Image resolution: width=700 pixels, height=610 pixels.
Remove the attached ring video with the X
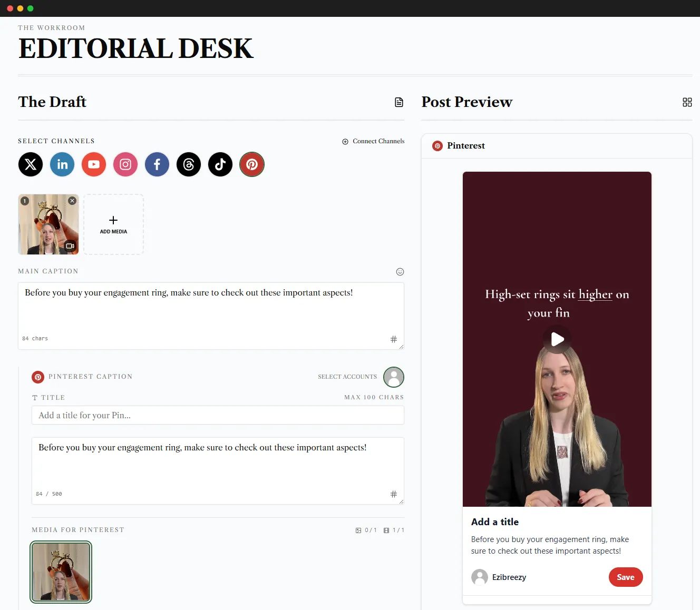click(72, 201)
